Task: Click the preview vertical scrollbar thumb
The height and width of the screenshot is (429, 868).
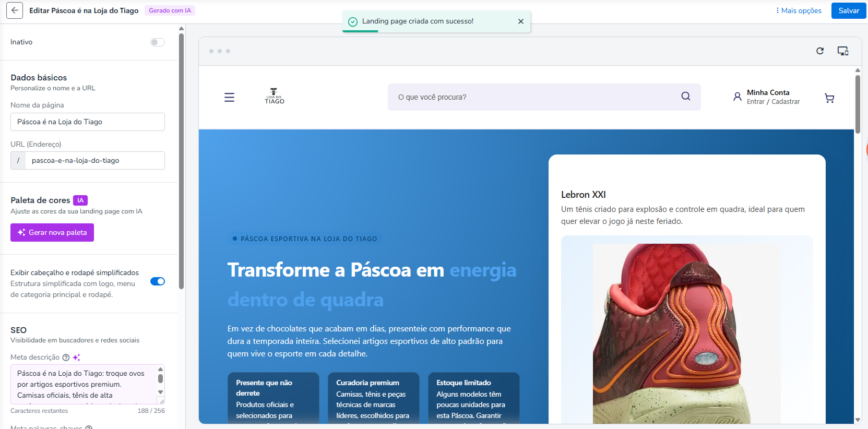Action: click(858, 104)
